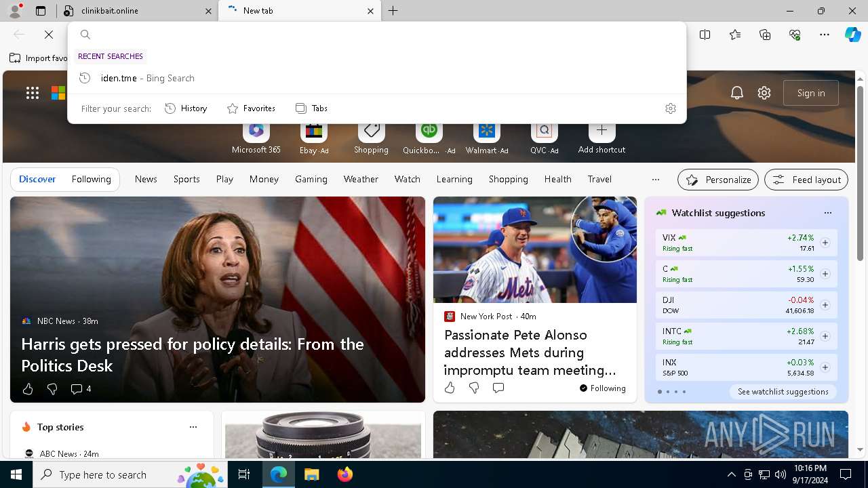Open Watchlist suggestions options menu
The width and height of the screenshot is (868, 488).
tap(827, 213)
